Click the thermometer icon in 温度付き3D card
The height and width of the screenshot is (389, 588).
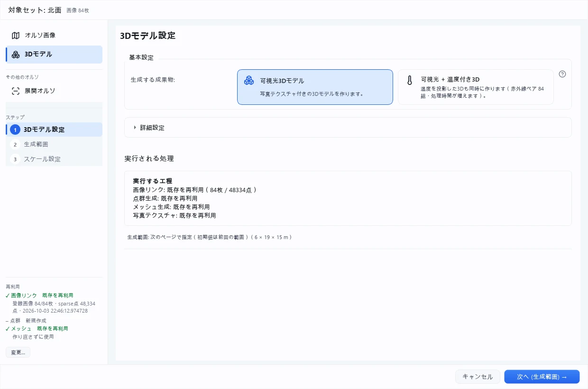click(x=410, y=80)
